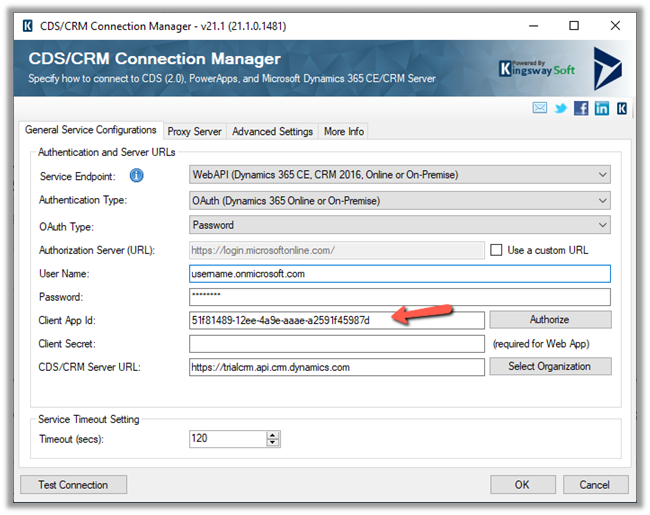Viewport: 650px width, 515px height.
Task: Expand the OAuth Type dropdown
Action: coord(601,226)
